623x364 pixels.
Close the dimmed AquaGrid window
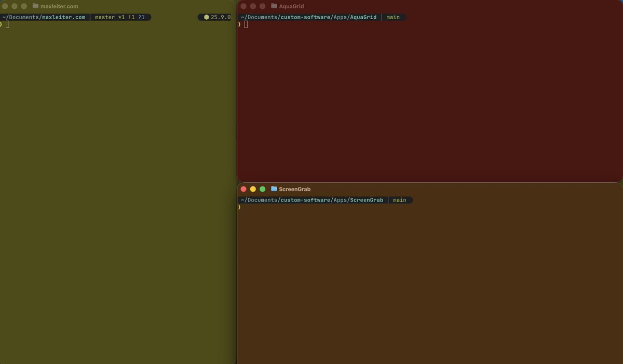click(243, 6)
